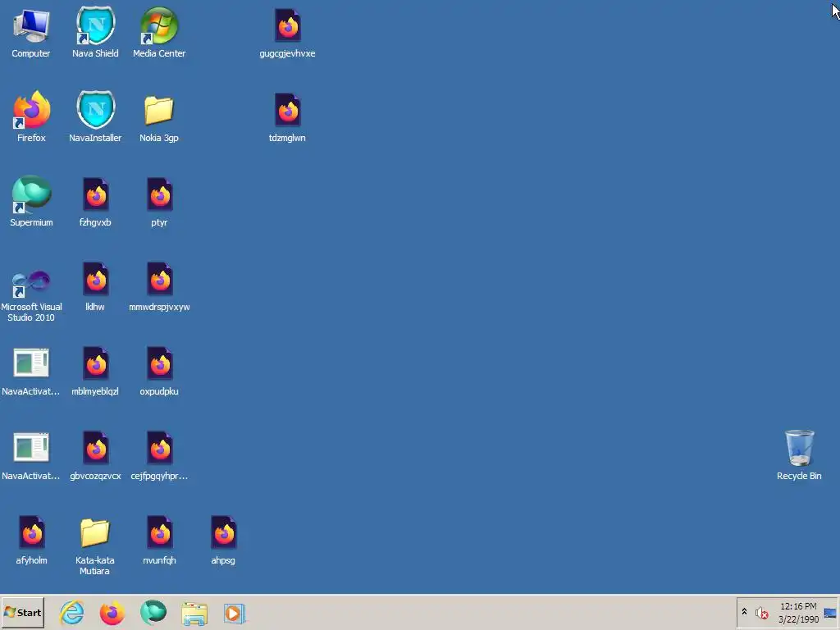The width and height of the screenshot is (840, 630).
Task: Open Windows Explorer from the taskbar
Action: pos(194,614)
